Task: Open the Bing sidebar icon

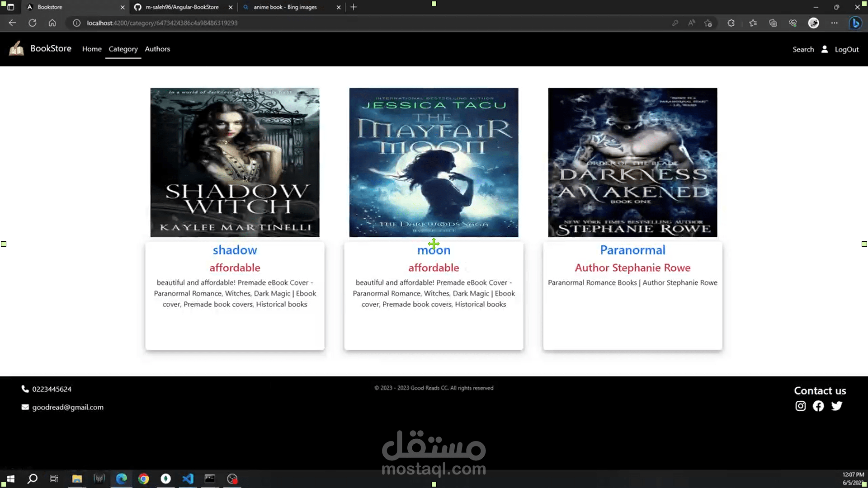Action: click(x=855, y=23)
